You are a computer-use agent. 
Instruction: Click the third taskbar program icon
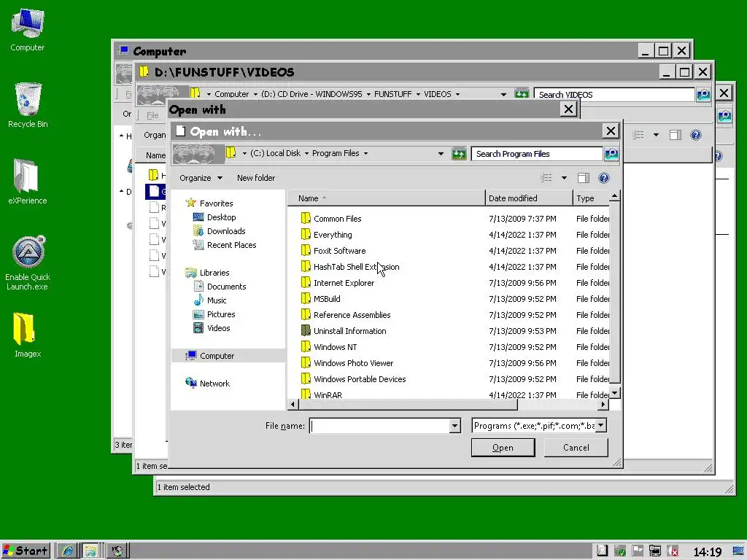point(117,551)
